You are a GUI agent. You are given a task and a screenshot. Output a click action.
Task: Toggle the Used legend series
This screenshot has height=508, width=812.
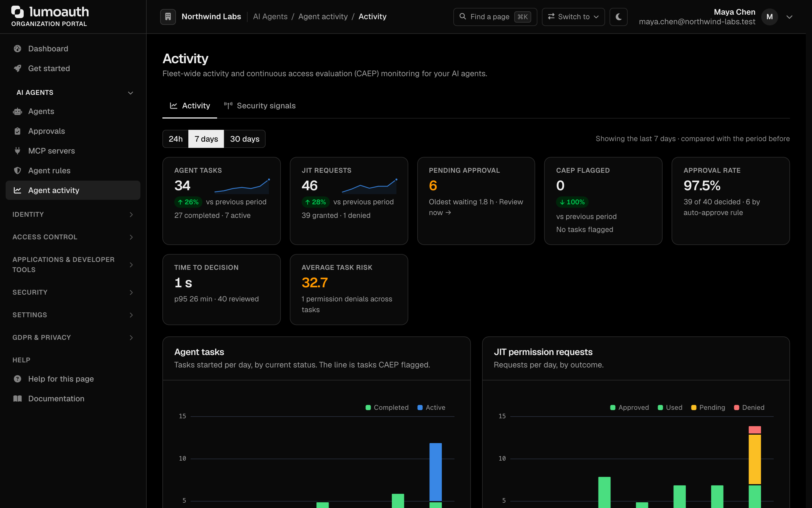point(670,408)
